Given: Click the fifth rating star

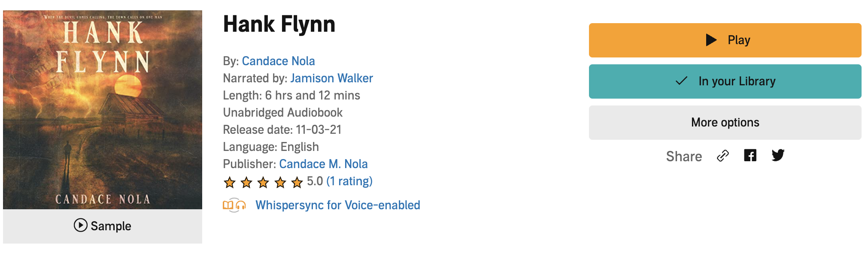Looking at the screenshot, I should click(297, 183).
